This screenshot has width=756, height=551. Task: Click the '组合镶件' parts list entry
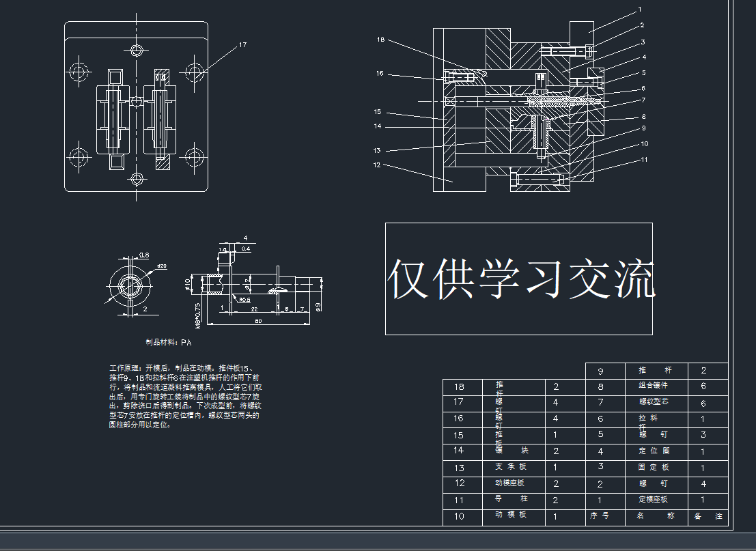coord(654,386)
